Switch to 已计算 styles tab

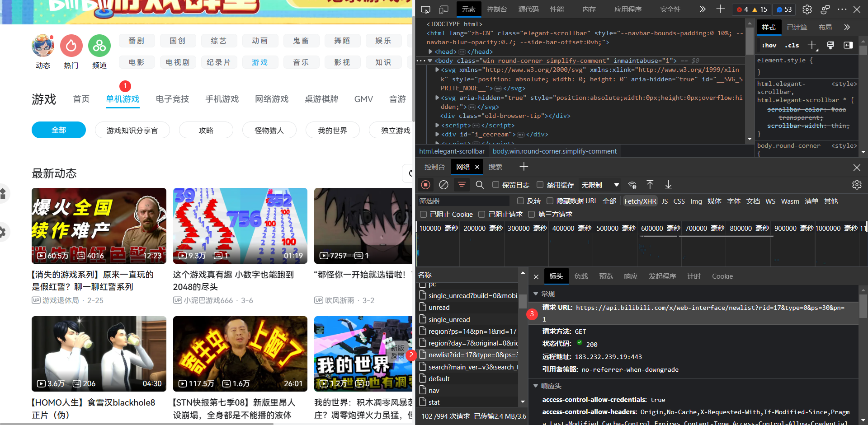pos(797,27)
